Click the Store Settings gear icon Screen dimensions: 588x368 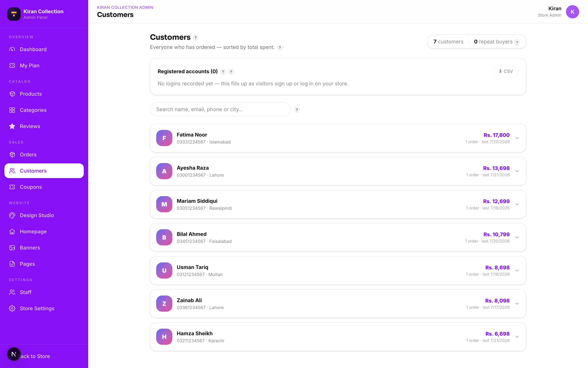pyautogui.click(x=12, y=308)
